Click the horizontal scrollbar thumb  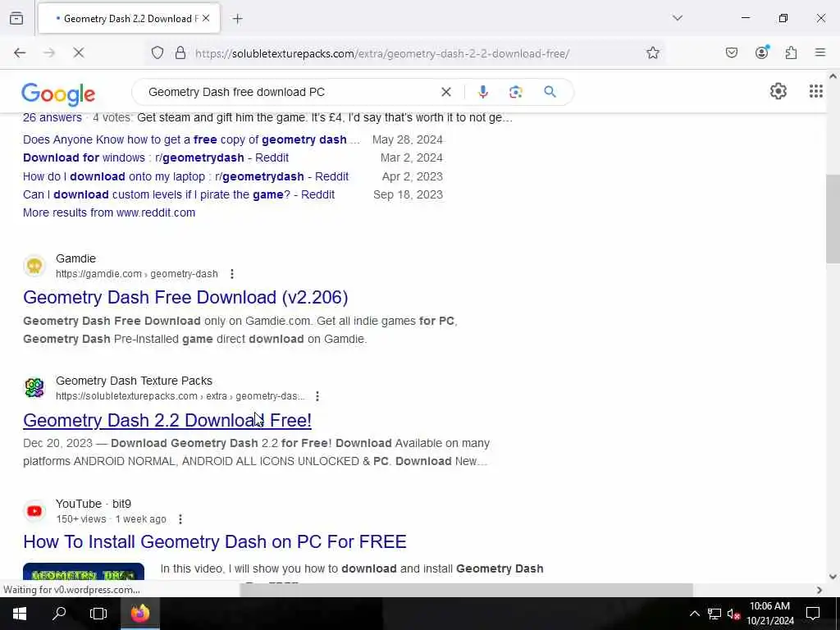[466, 590]
